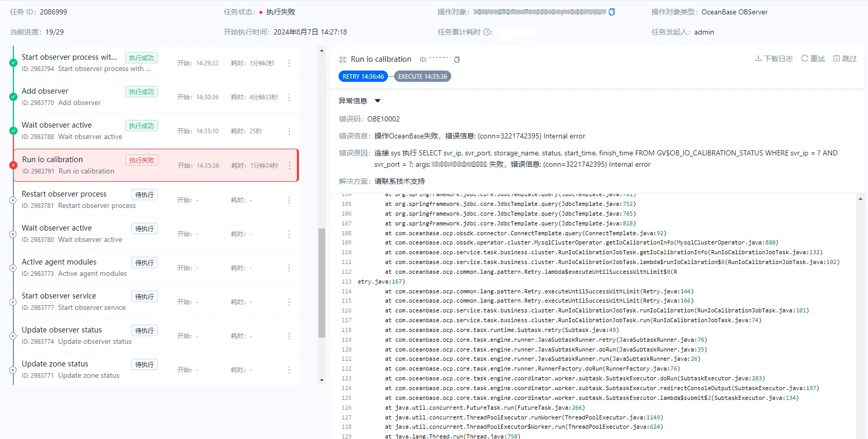The height and width of the screenshot is (439, 868).
Task: Click the up arrow of subtask list scrollbar
Action: (x=322, y=50)
